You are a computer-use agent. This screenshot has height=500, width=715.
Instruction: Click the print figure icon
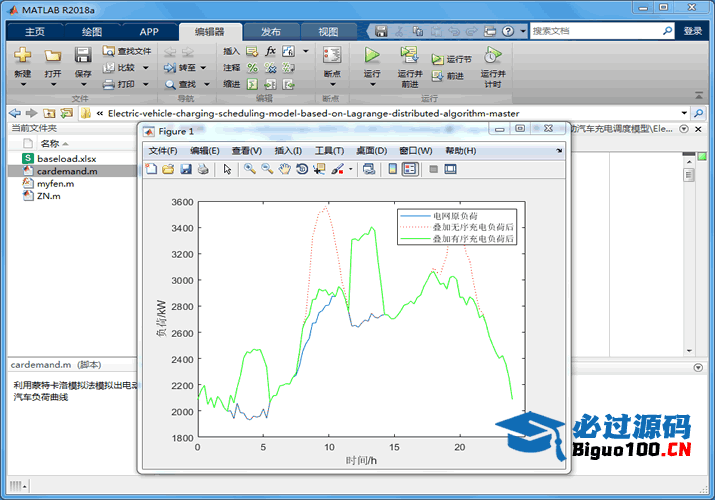[203, 169]
